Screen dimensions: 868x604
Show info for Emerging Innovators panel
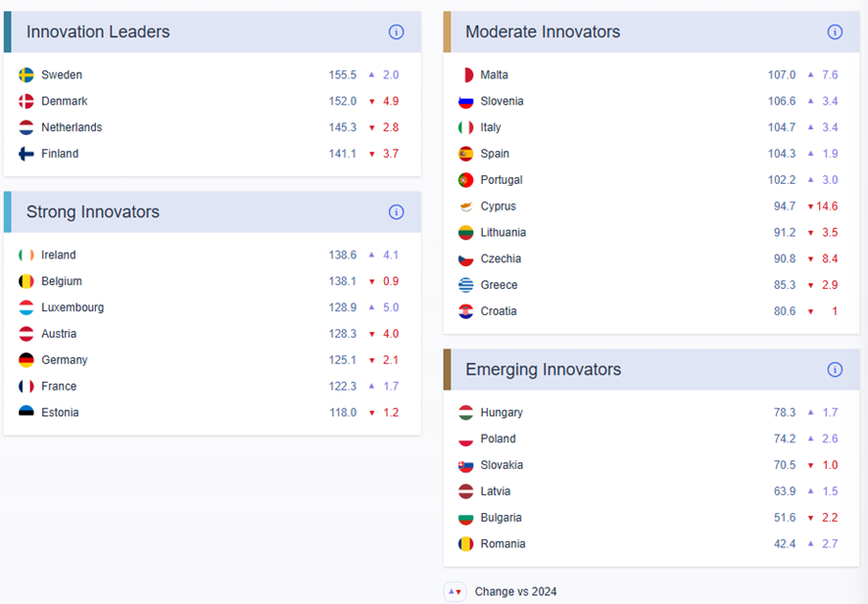tap(835, 370)
